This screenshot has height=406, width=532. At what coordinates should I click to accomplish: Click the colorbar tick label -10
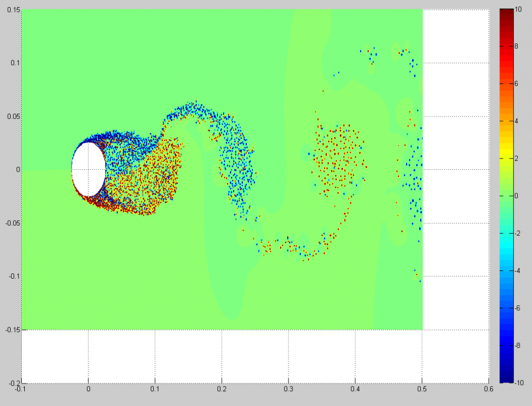(519, 382)
